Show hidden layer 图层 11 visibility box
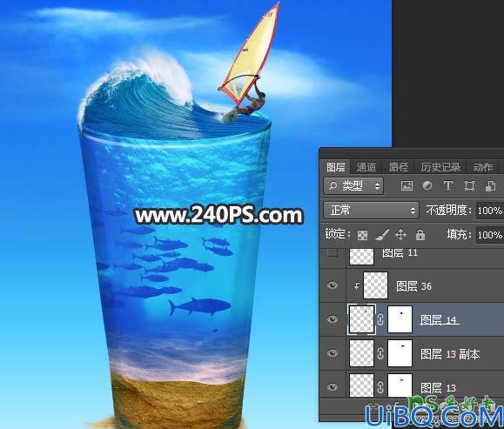The width and height of the screenshot is (504, 429). (333, 252)
